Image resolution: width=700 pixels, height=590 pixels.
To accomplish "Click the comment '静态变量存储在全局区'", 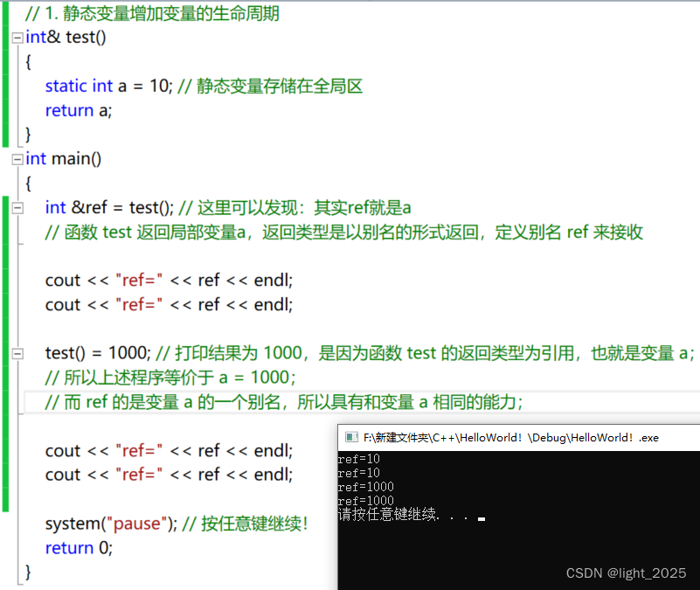I will tap(280, 86).
